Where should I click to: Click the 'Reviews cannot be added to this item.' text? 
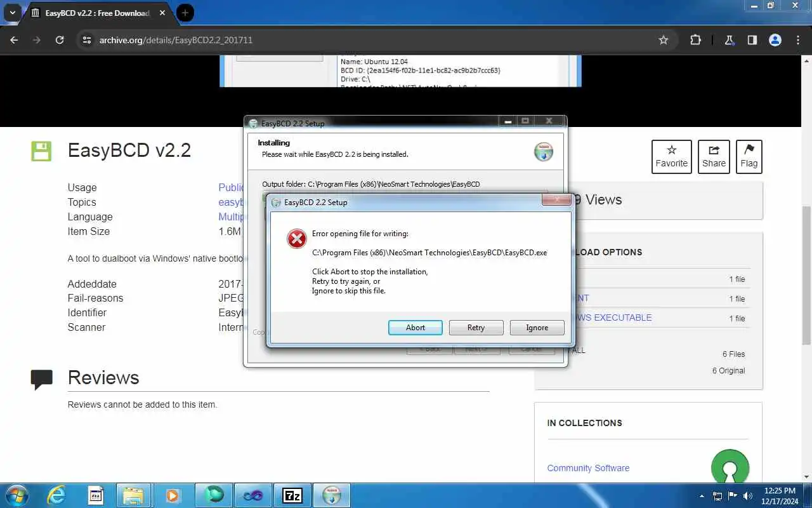coord(142,404)
